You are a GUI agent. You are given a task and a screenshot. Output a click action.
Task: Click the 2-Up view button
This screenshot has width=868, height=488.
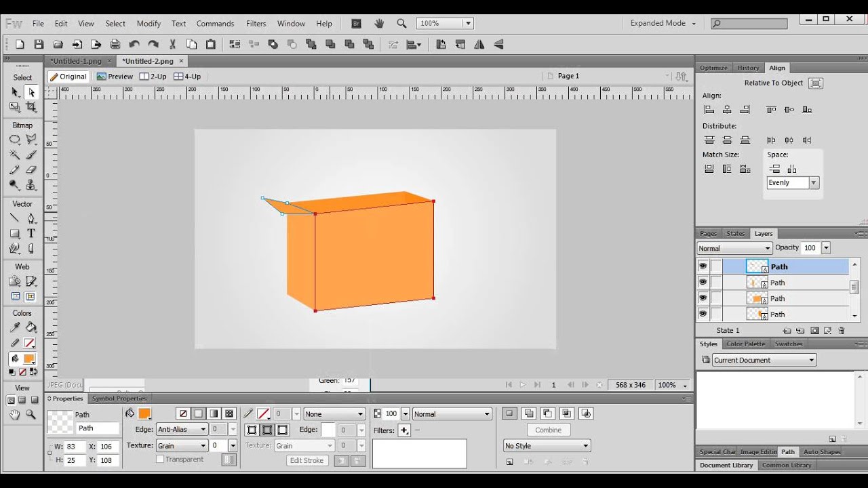(153, 77)
